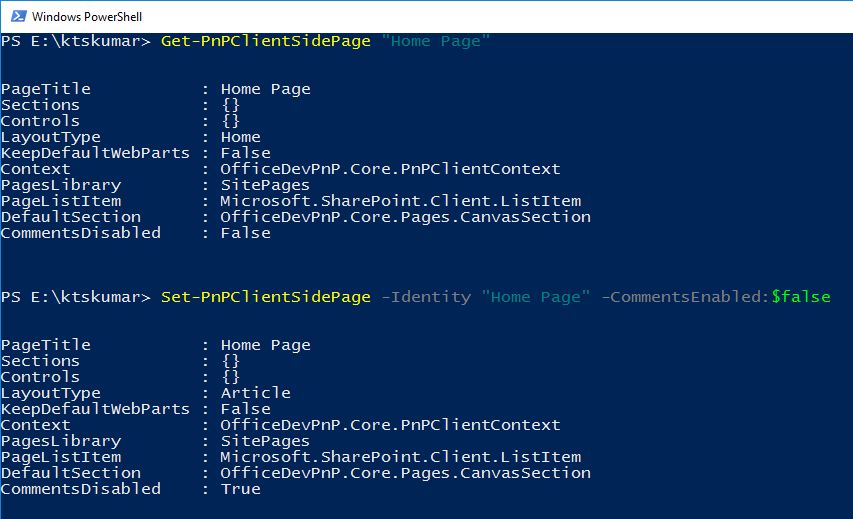Click OfficeDevPnP.Core.Pages.CanvasSection in the second output

click(405, 473)
